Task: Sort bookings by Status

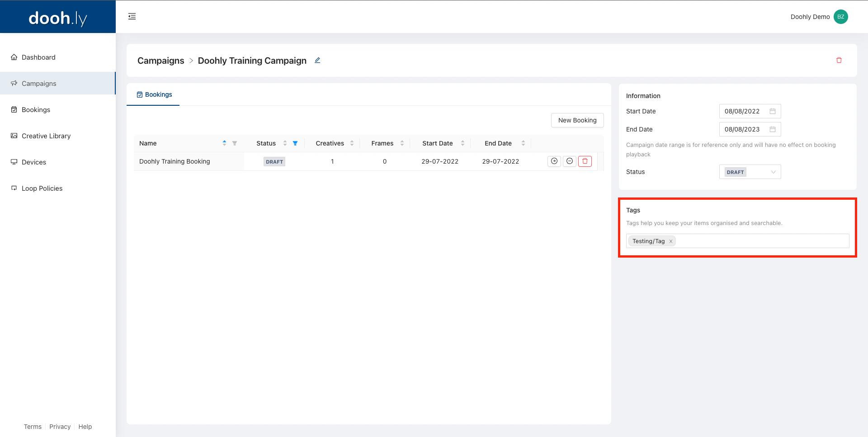Action: [285, 143]
